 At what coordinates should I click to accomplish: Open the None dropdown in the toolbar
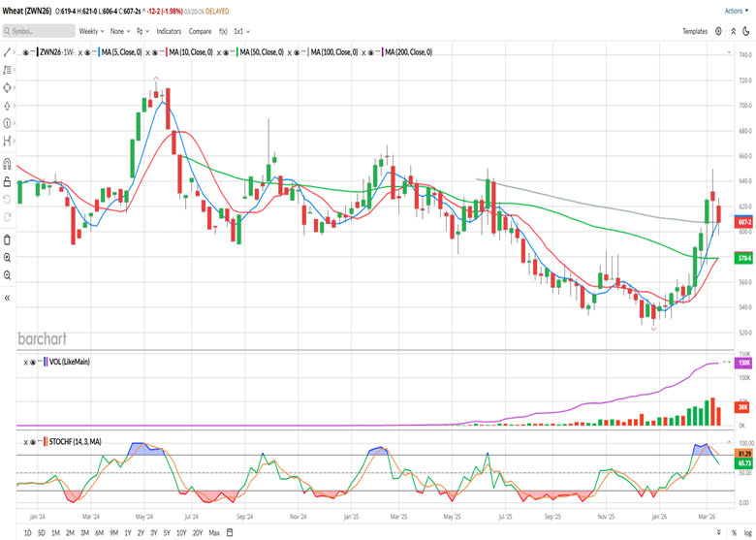click(x=120, y=31)
